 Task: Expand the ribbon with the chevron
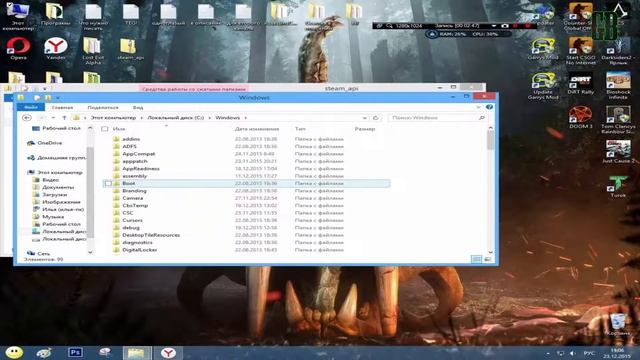coord(478,107)
